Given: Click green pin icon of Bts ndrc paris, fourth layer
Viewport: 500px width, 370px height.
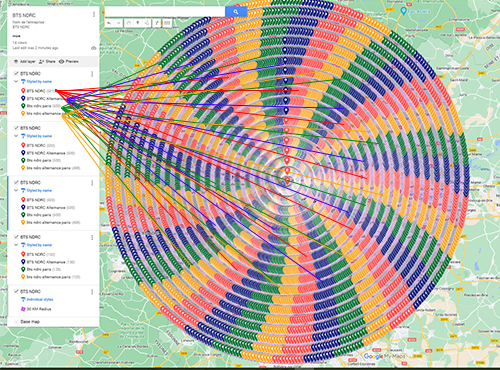Looking at the screenshot, I should coord(23,269).
